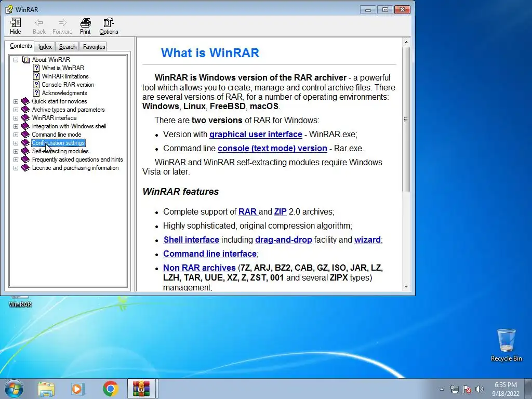Follow the wizard link
This screenshot has height=399, width=532.
pos(367,240)
